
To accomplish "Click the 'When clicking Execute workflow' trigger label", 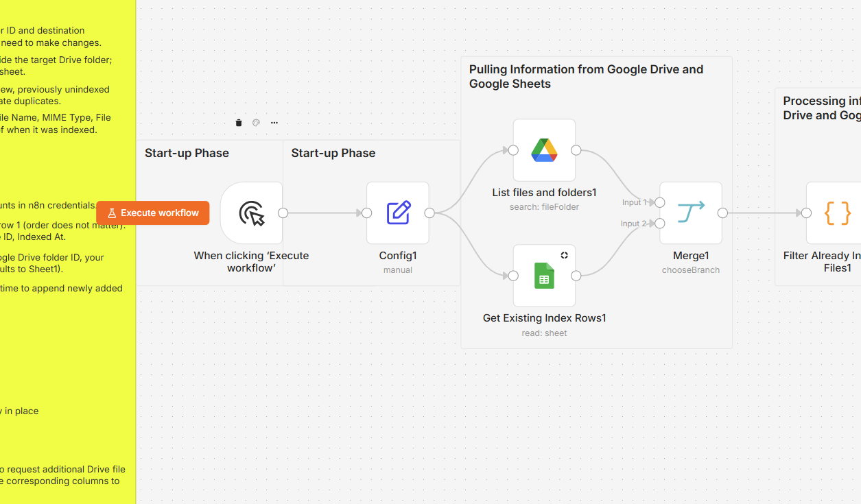I will point(252,262).
